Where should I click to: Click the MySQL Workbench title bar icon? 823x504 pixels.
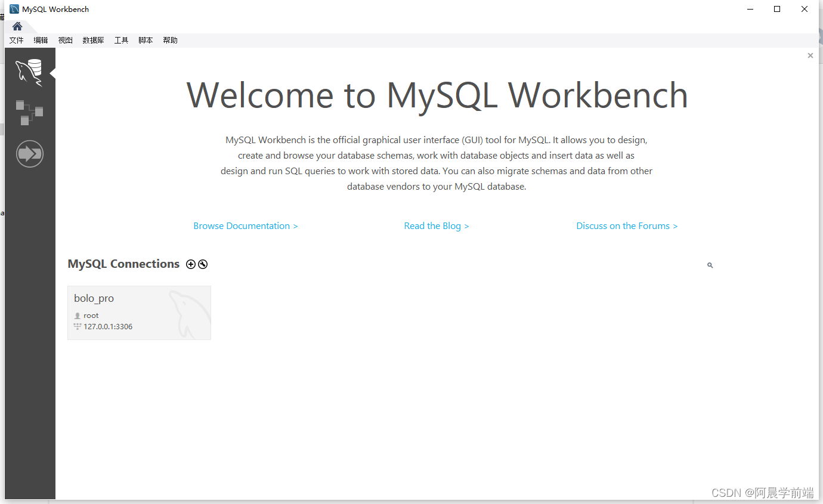click(14, 9)
